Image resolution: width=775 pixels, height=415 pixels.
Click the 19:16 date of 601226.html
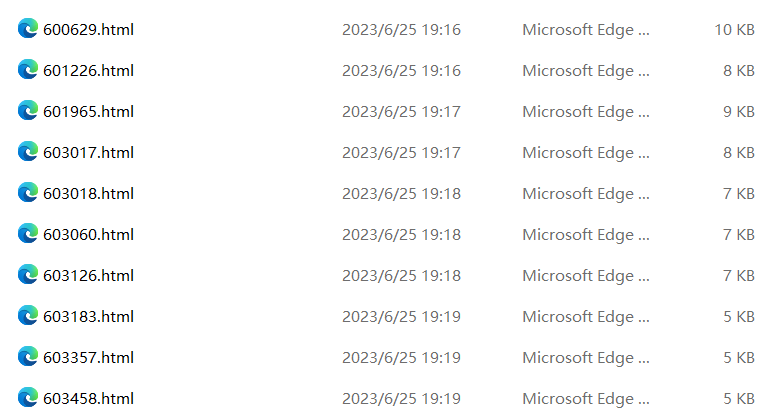click(401, 71)
